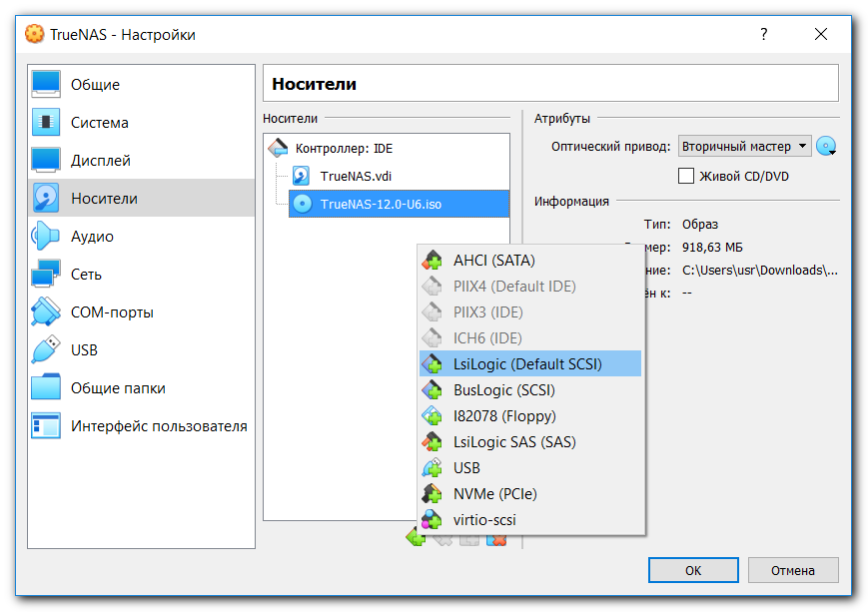Select virtio-scsi controller option
The height and width of the screenshot is (612, 868).
click(484, 520)
